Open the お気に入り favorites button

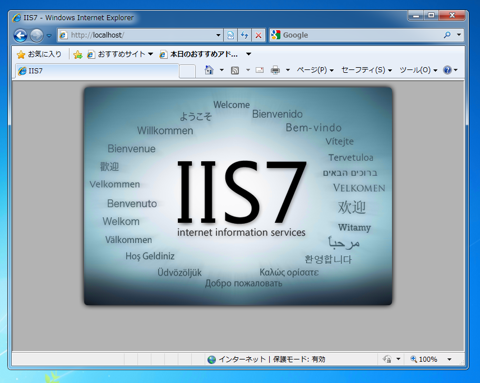[x=39, y=54]
